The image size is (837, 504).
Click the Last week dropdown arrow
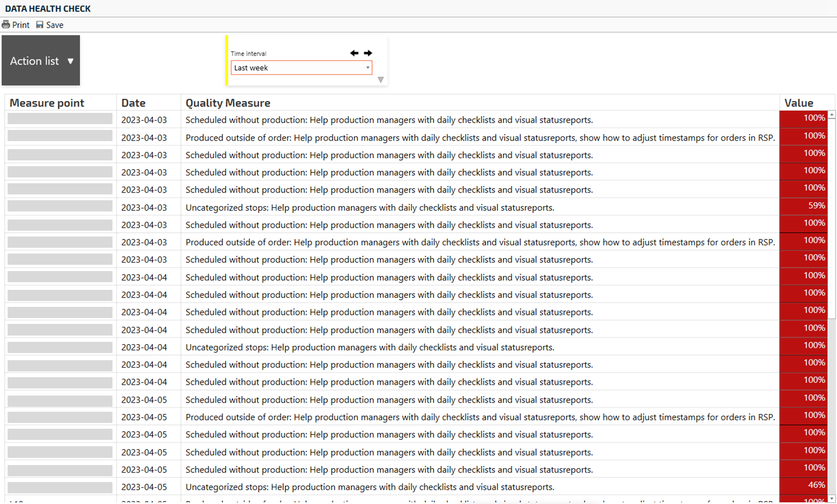pyautogui.click(x=367, y=68)
